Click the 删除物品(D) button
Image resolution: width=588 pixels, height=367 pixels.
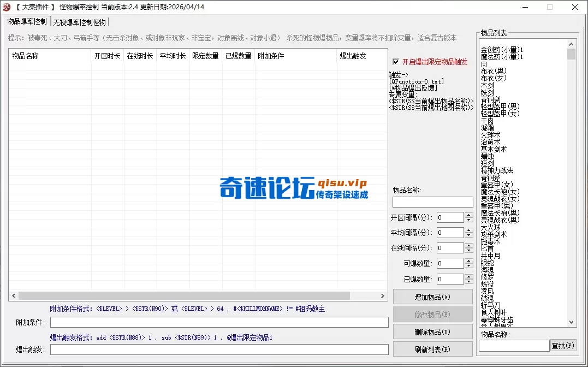click(x=432, y=332)
